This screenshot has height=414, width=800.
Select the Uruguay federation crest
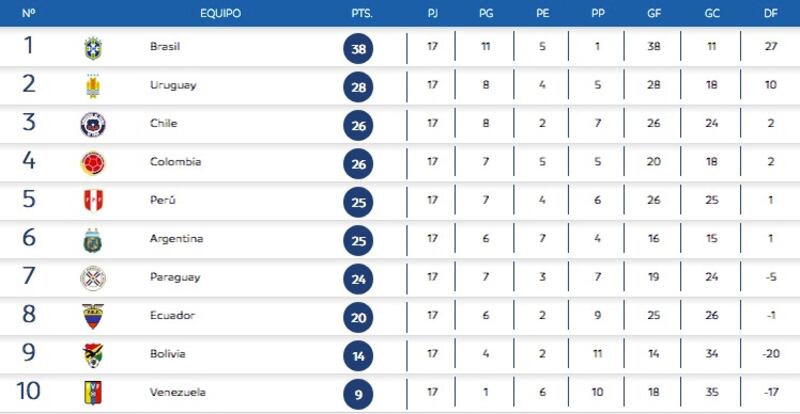93,86
